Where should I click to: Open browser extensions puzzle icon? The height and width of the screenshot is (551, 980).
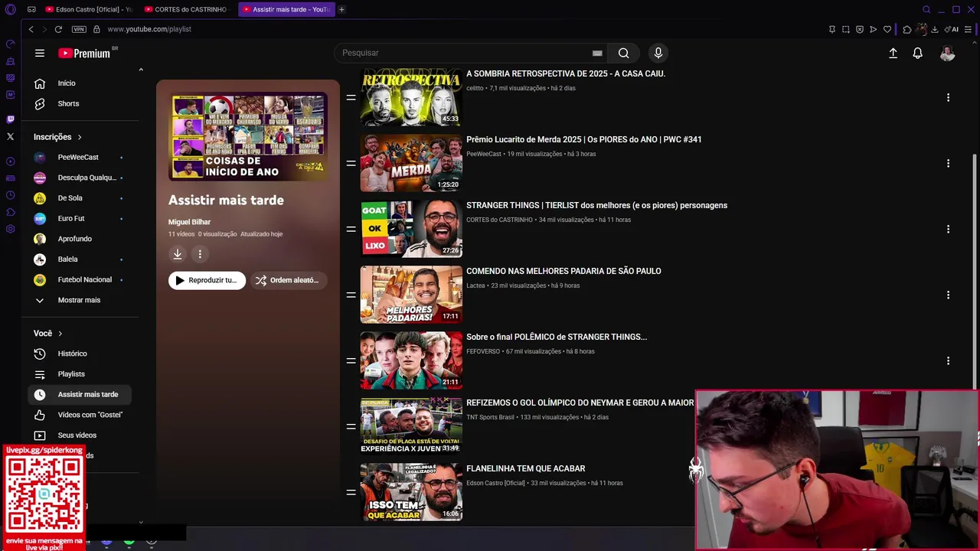point(907,29)
